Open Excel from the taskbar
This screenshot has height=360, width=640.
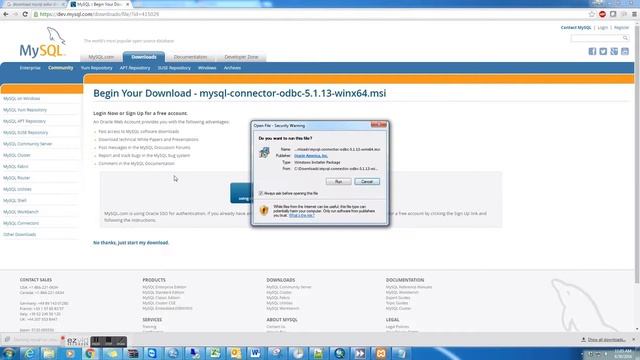click(x=215, y=353)
